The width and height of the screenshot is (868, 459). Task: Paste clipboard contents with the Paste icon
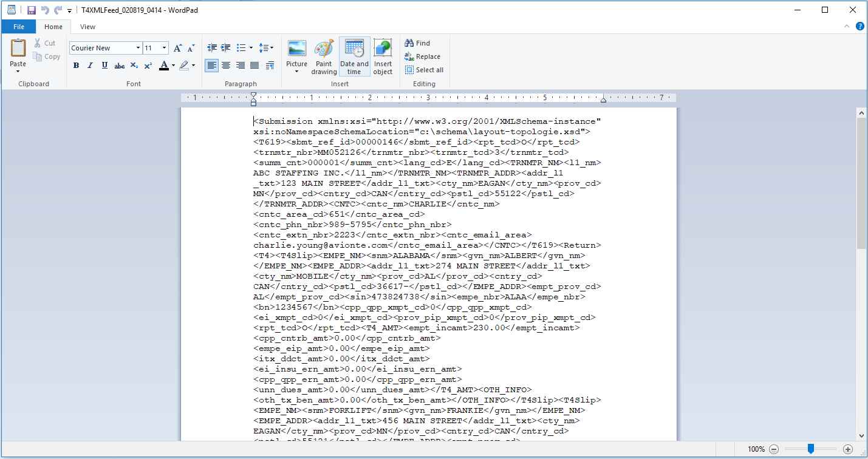click(18, 49)
